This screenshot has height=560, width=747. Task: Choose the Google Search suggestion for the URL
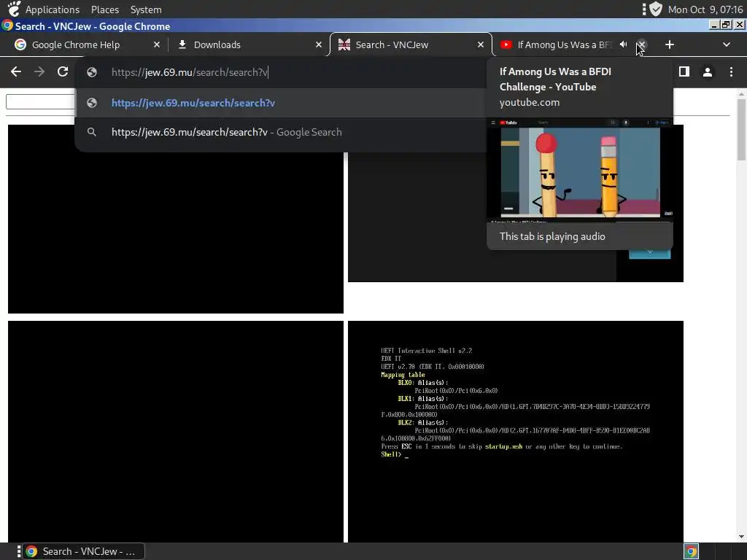point(281,133)
